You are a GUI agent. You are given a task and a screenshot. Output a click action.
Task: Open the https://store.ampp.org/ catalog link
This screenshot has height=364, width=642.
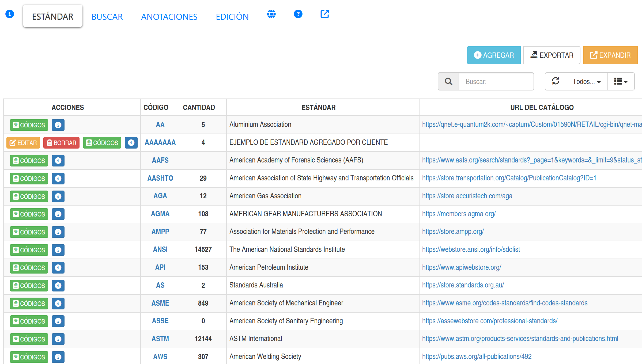453,232
